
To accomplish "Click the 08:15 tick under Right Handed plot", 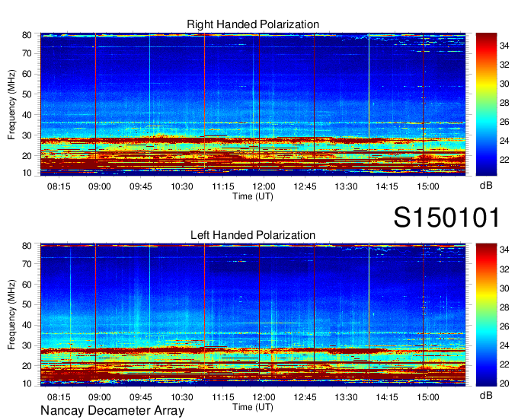I will tap(59, 186).
